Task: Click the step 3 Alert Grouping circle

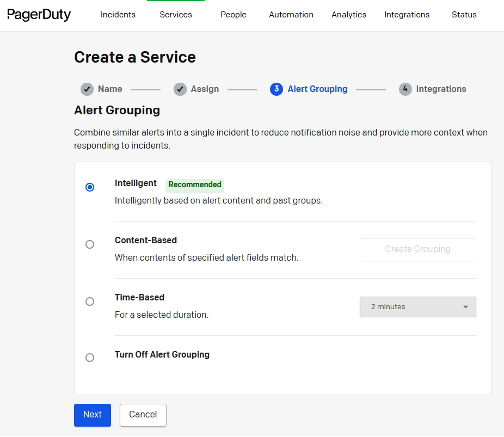Action: [276, 89]
